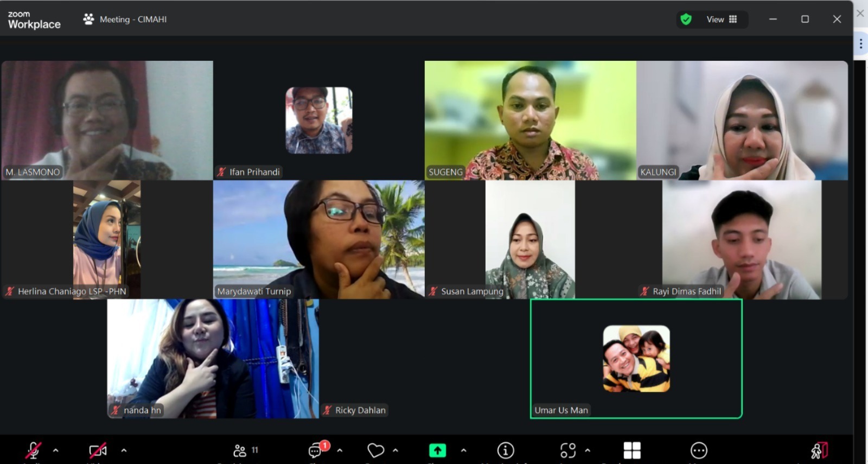Click the KALUNGI name label

pos(658,172)
